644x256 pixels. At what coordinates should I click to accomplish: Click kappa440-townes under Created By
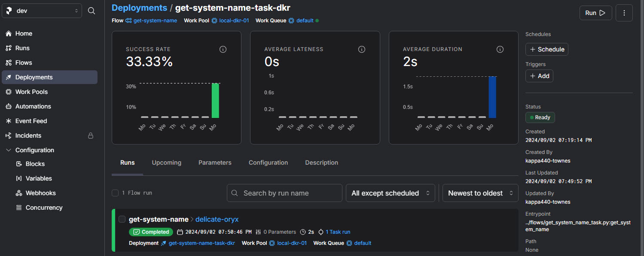548,161
